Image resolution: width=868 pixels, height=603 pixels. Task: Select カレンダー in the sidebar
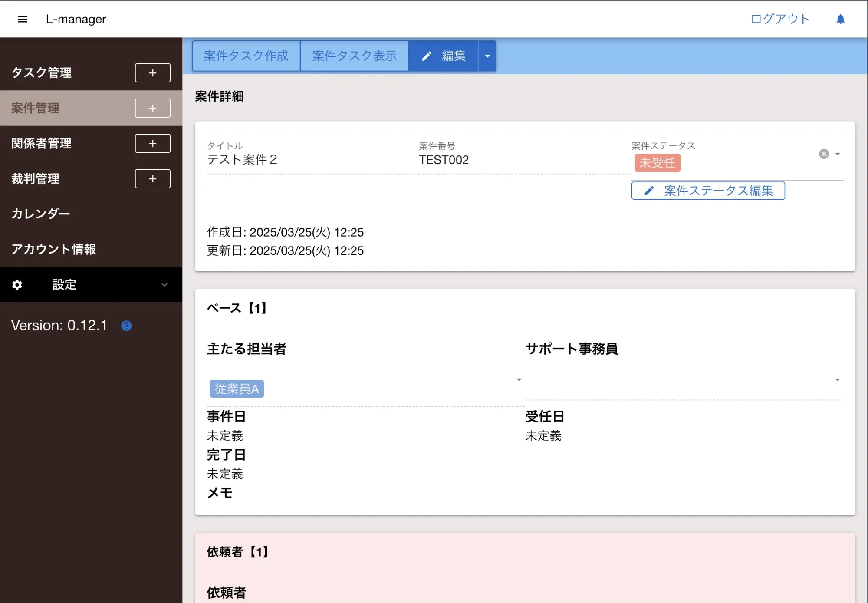(x=41, y=214)
